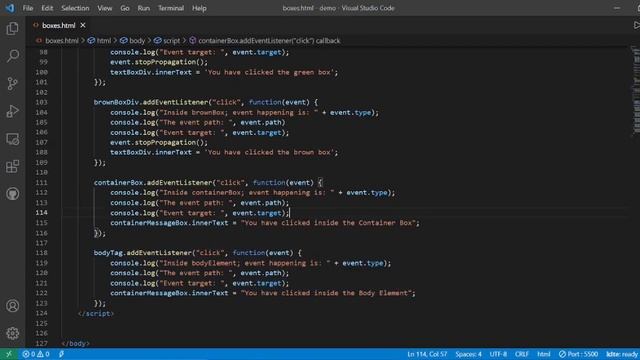Click event.stopPropagation() on line 99
This screenshot has width=640, height=360.
pyautogui.click(x=159, y=62)
